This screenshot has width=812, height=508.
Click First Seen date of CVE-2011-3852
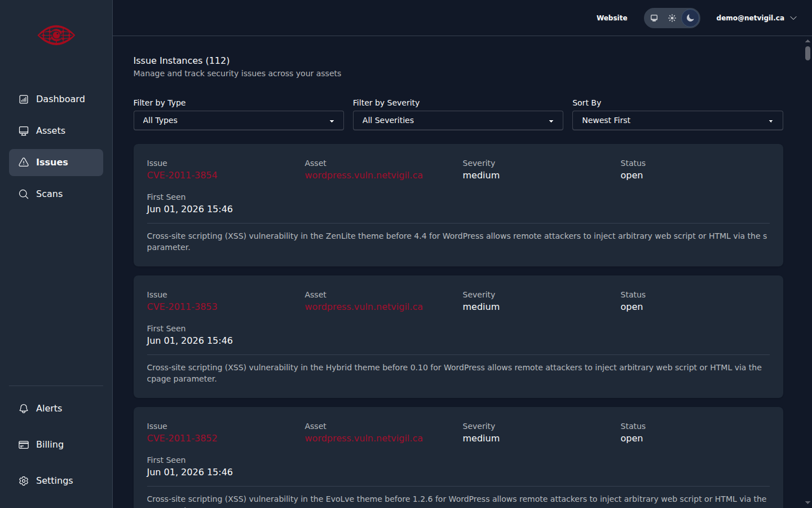tap(189, 472)
